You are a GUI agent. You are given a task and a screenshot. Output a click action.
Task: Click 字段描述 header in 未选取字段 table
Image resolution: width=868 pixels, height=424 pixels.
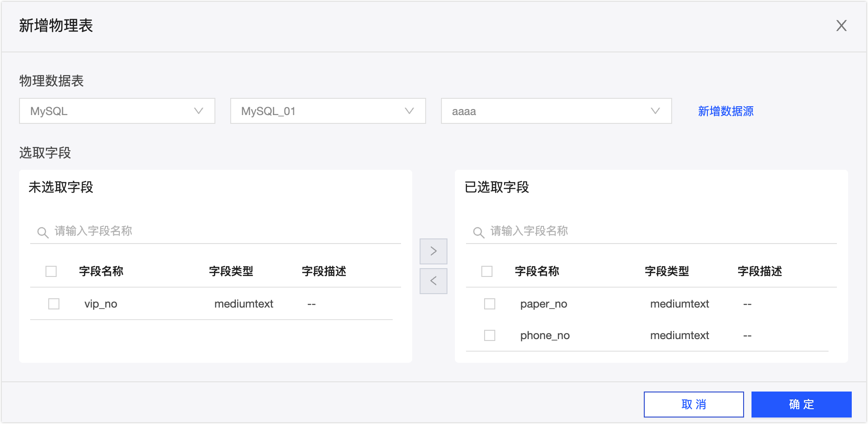pos(324,271)
